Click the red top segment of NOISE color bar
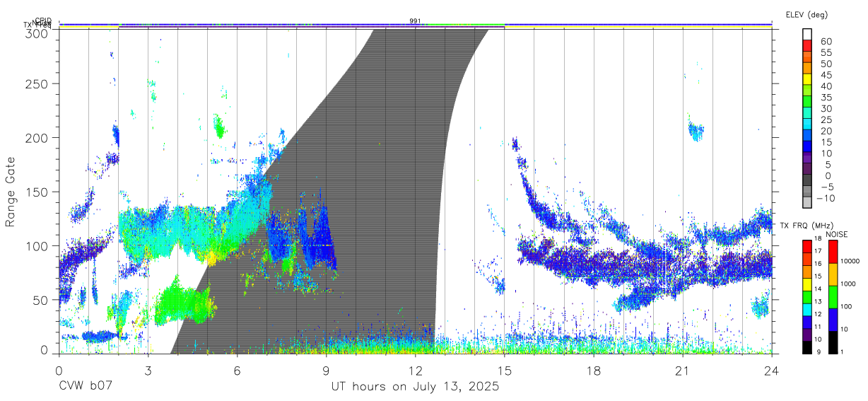Viewport: 868px width, 401px height. point(833,252)
